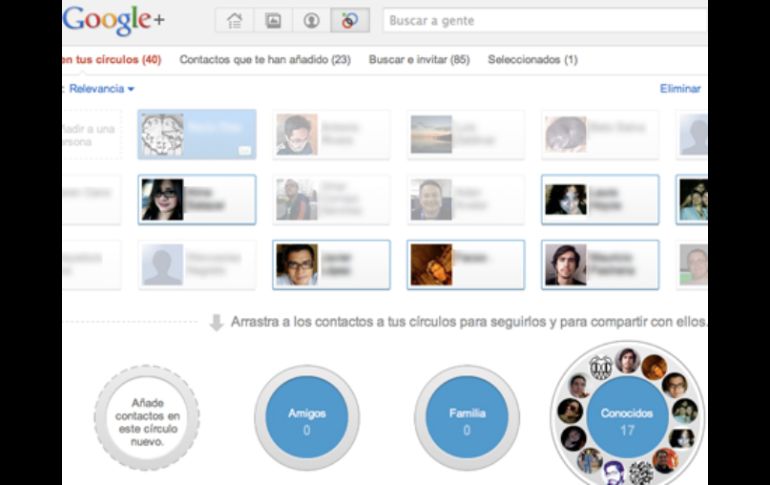The height and width of the screenshot is (485, 770).
Task: Open the Relevancia sort dropdown
Action: tap(102, 89)
